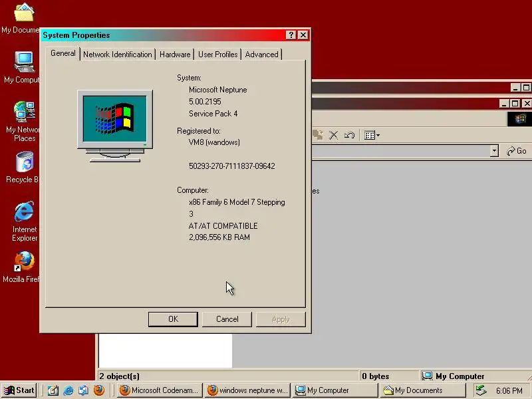Click '2 object(s)' in the status bar
This screenshot has height=399, width=532.
click(119, 376)
